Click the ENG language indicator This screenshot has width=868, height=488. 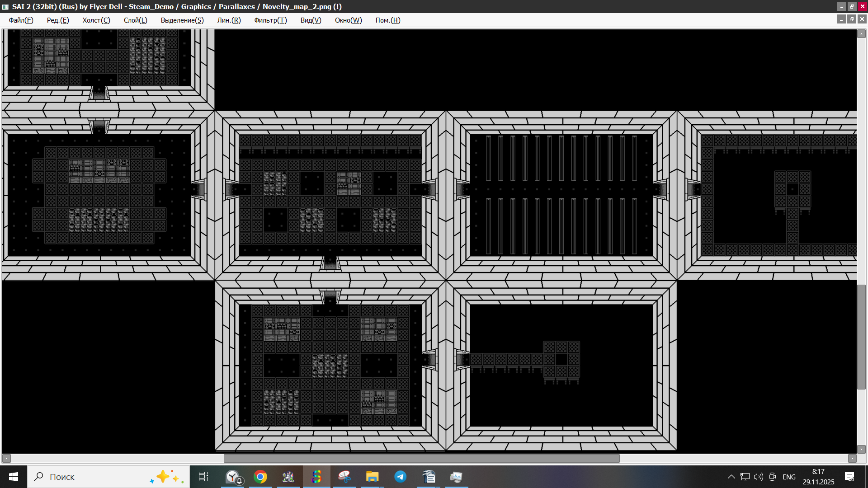789,477
